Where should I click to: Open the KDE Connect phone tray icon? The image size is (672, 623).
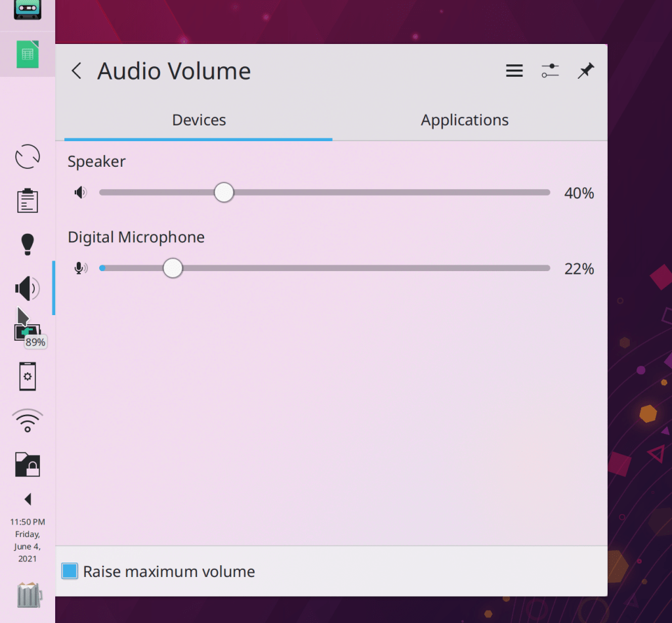pyautogui.click(x=28, y=377)
